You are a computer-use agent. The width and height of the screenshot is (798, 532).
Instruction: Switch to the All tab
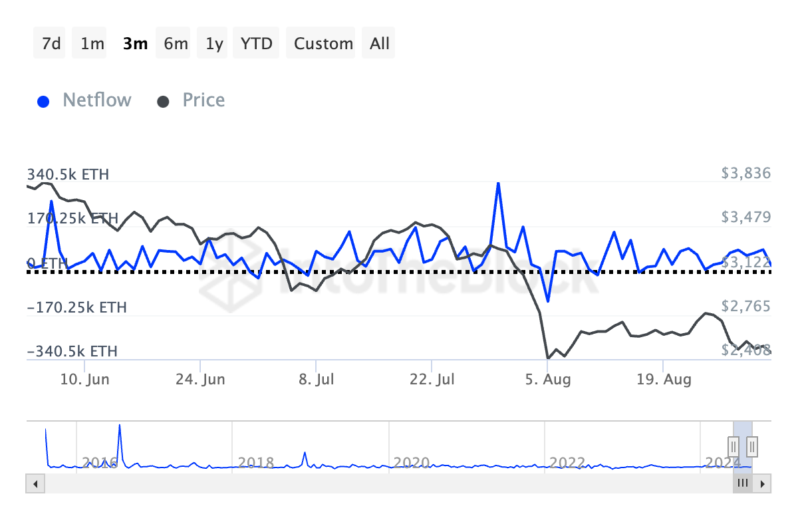378,43
